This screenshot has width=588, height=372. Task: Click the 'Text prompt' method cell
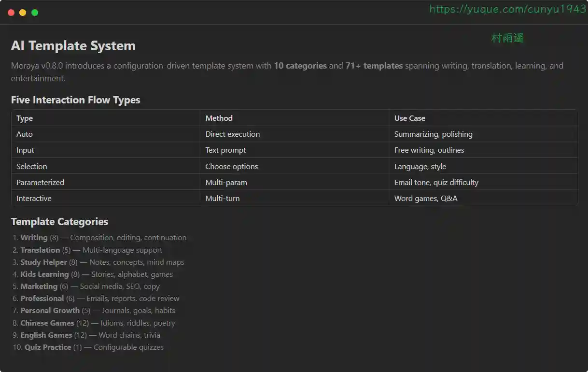[225, 150]
